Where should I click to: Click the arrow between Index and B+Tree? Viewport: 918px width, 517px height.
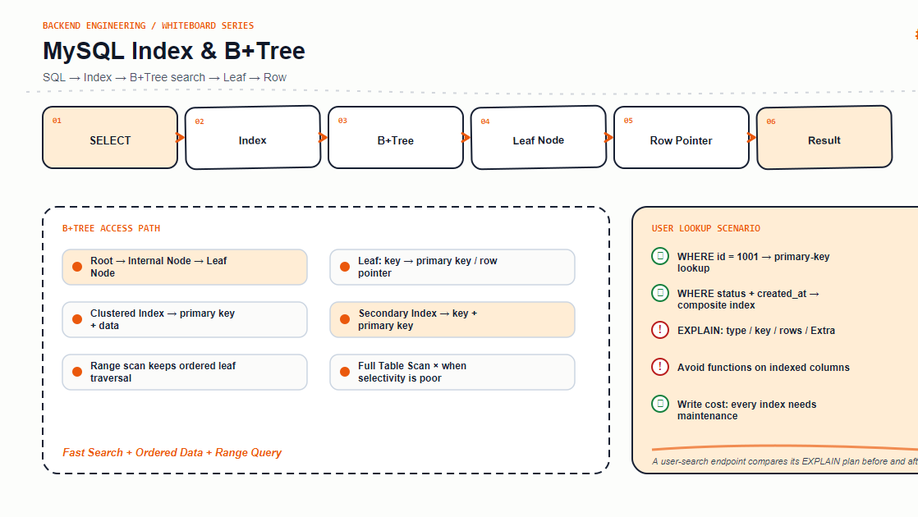coord(323,138)
